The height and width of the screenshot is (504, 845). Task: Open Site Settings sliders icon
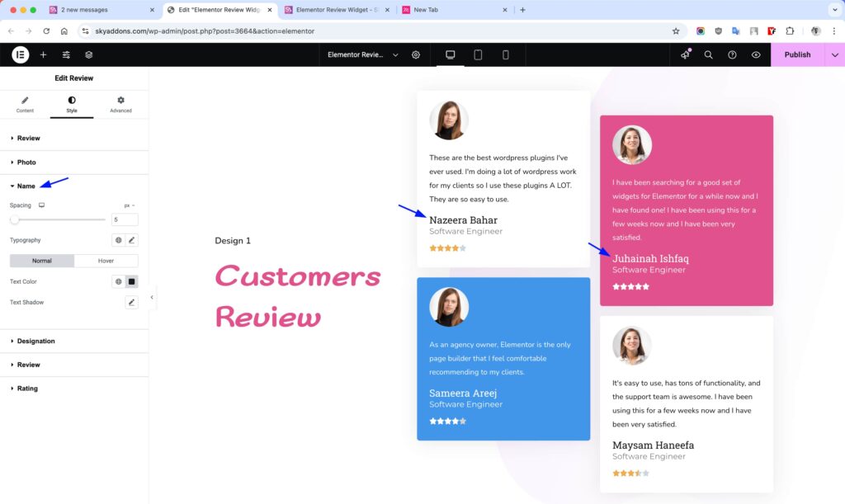pyautogui.click(x=66, y=54)
